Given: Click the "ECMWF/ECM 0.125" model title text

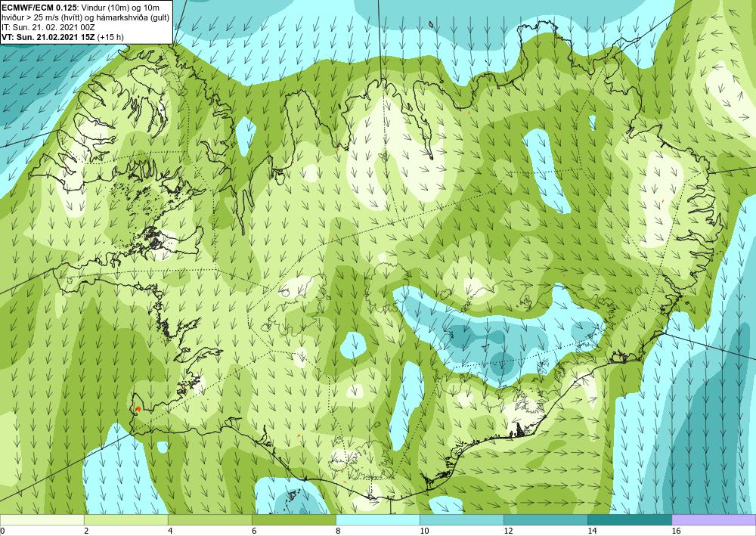Looking at the screenshot, I should point(38,8).
